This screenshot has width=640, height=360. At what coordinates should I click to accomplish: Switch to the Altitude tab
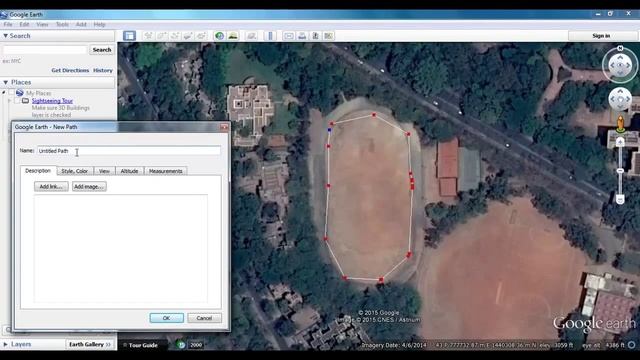pyautogui.click(x=129, y=171)
